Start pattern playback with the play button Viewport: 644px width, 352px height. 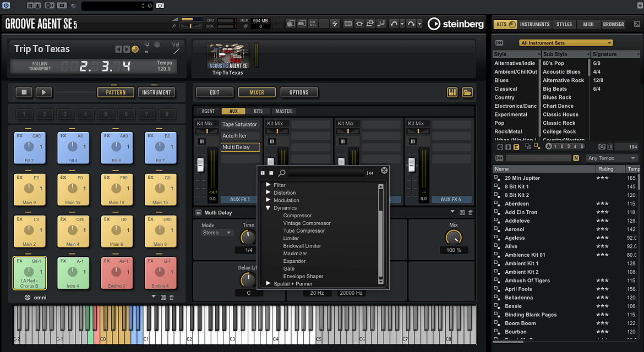coord(44,92)
